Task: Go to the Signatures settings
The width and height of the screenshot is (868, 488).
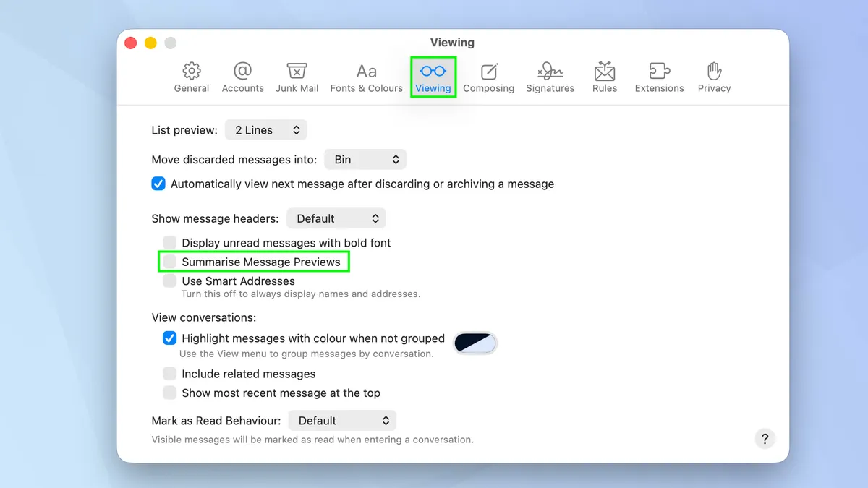Action: pyautogui.click(x=550, y=76)
